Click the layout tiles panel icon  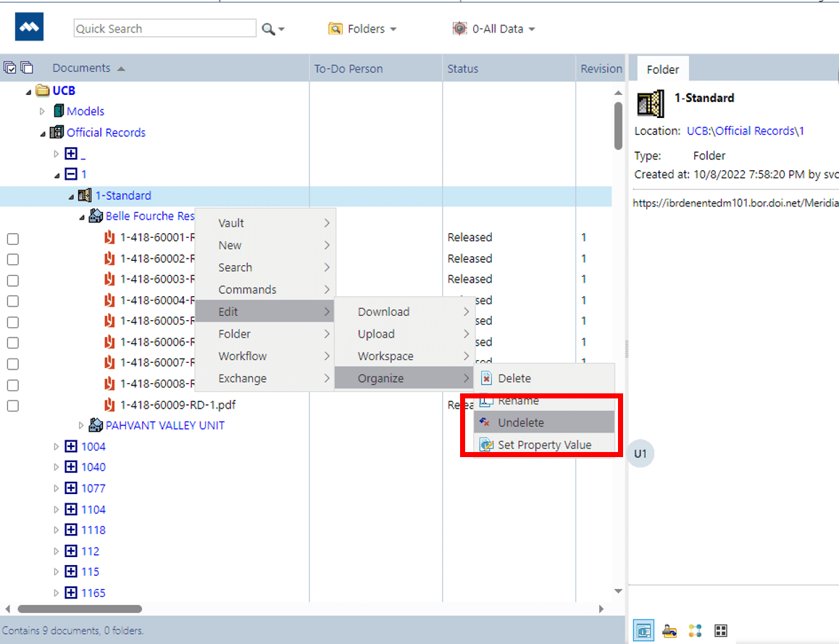coord(720,630)
